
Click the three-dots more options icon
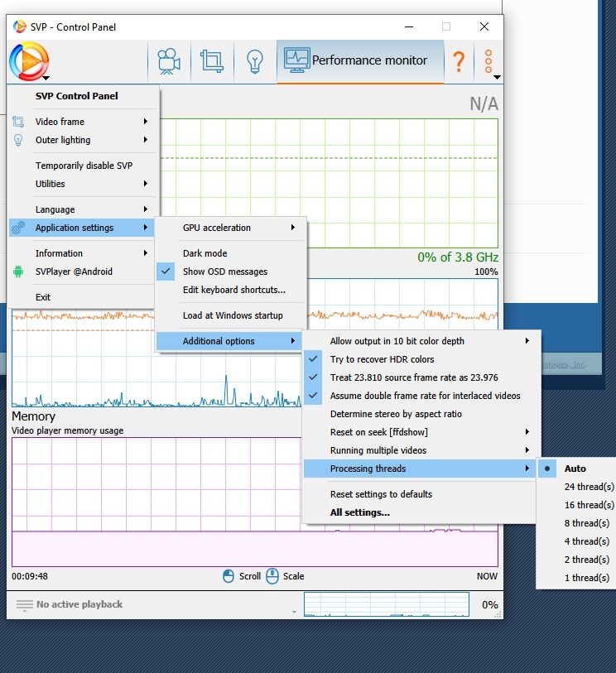[488, 61]
